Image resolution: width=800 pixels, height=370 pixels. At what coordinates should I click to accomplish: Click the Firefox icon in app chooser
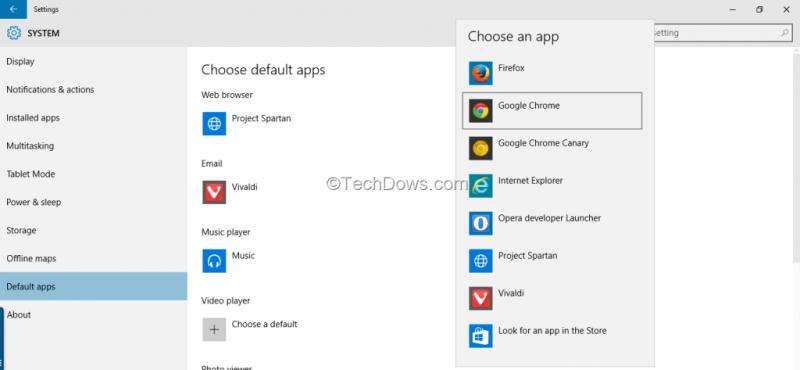(x=480, y=73)
